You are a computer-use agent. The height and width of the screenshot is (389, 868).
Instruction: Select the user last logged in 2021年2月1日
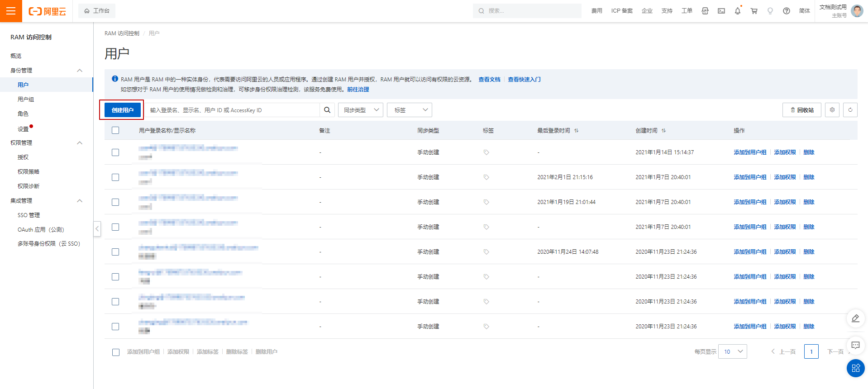(115, 177)
